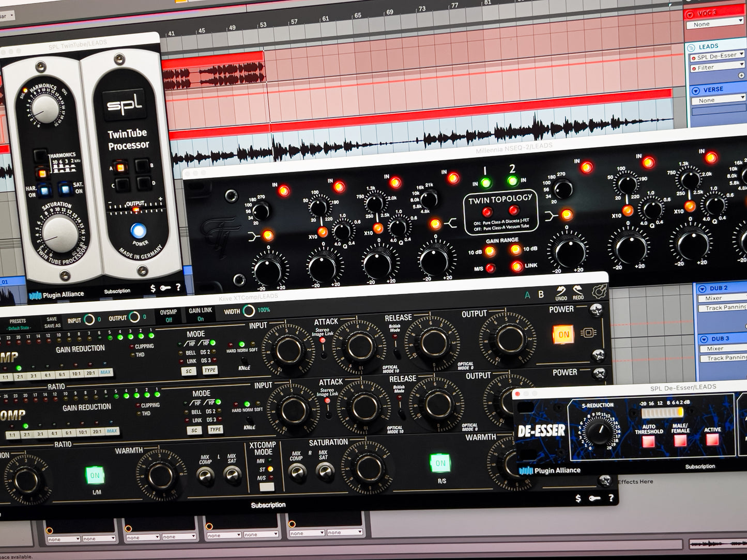The height and width of the screenshot is (560, 747).
Task: Open the TwinTube question mark help
Action: [178, 287]
